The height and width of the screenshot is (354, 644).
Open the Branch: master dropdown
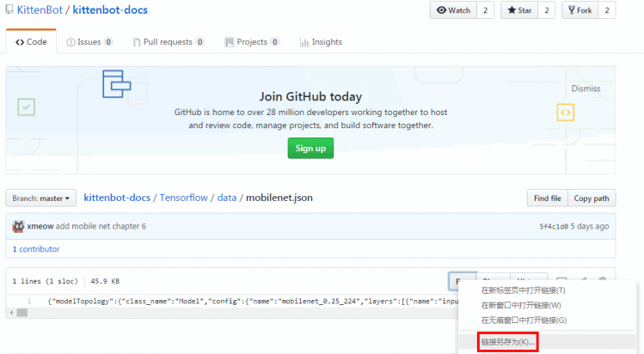pos(40,198)
